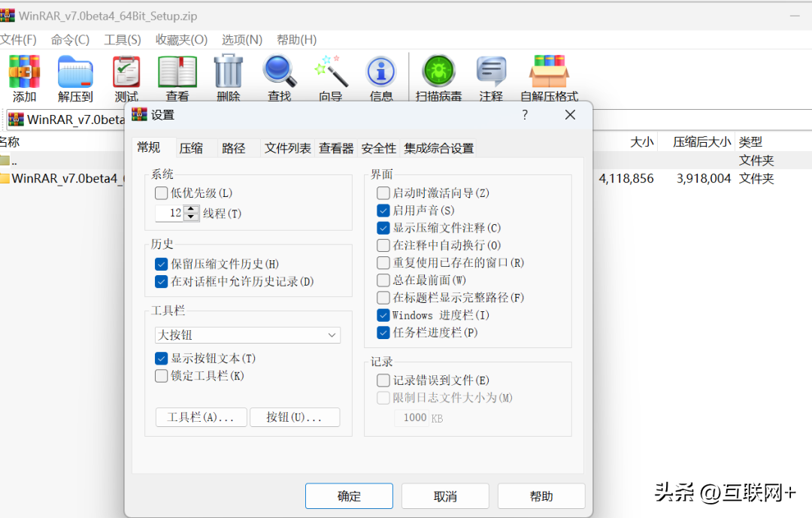
Task: Toggle 在对话框中允许历史记录(D)
Action: coord(161,282)
